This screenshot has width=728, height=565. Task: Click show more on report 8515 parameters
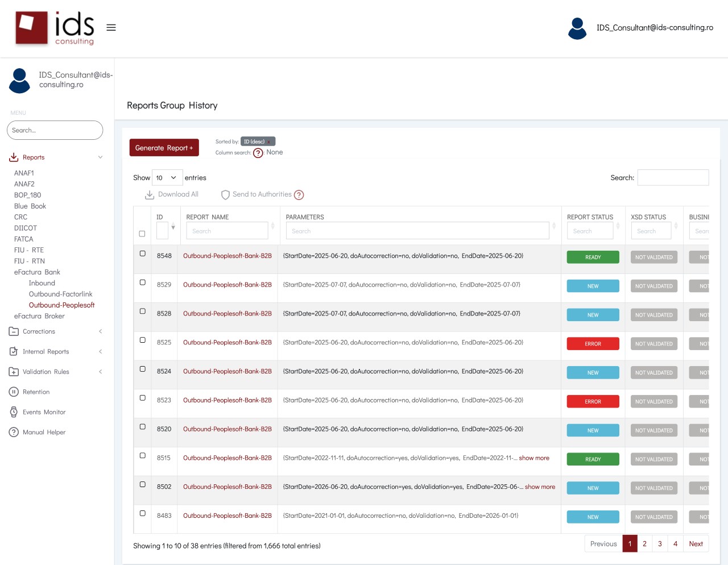point(534,458)
